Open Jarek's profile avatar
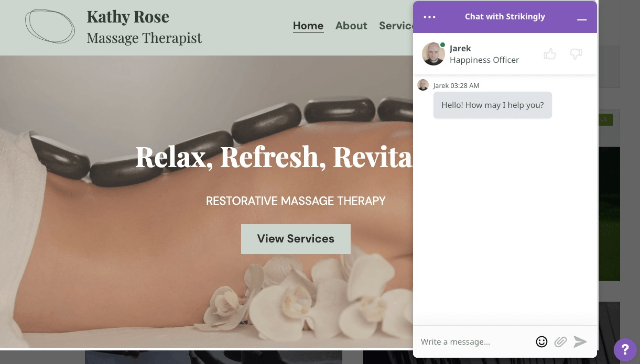Screen dimensions: 640x364 pyautogui.click(x=433, y=54)
